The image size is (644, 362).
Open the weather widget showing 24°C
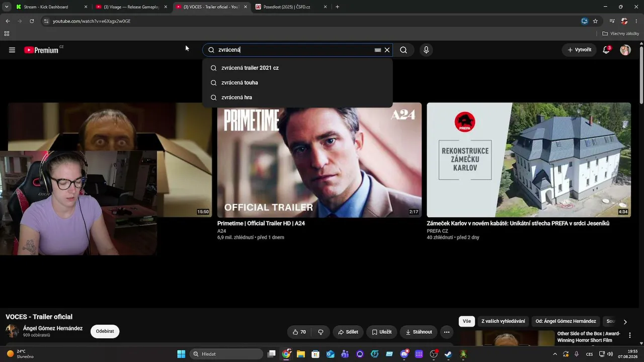pos(20,354)
